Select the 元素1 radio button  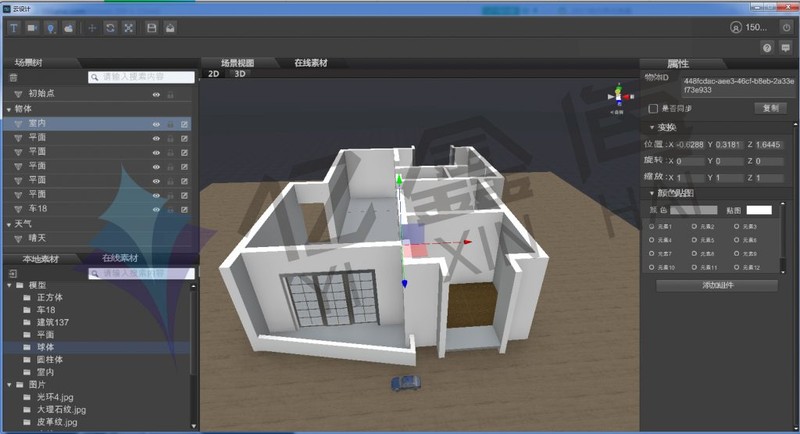pos(652,226)
